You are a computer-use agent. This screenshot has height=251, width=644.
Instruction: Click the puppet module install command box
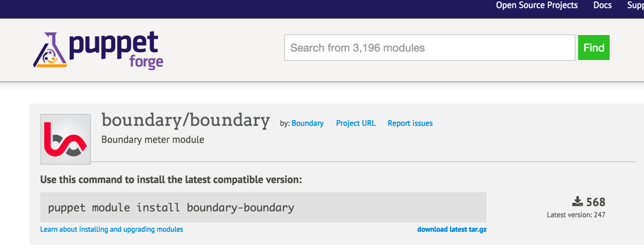click(263, 208)
